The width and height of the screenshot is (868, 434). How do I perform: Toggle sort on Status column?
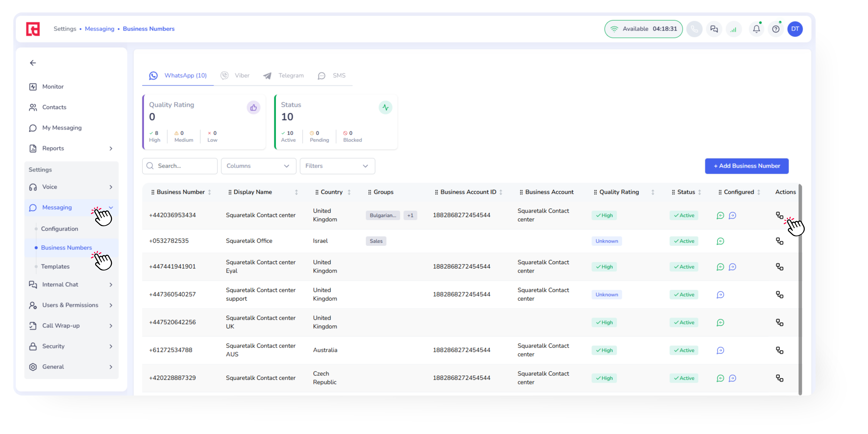click(699, 192)
